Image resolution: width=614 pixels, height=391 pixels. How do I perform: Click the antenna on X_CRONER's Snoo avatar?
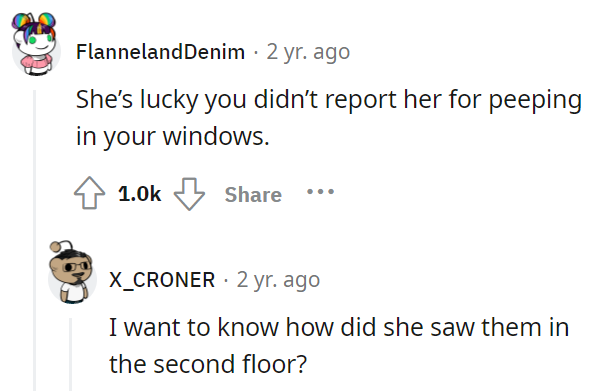[61, 247]
